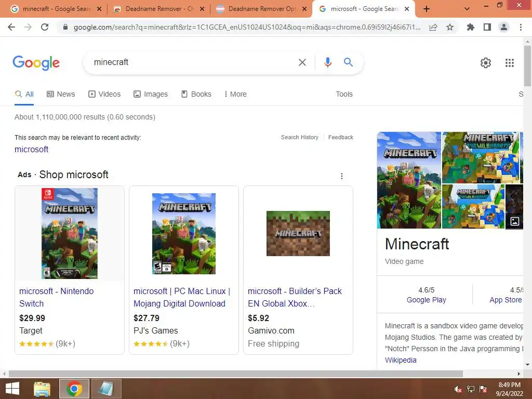Click the Feedback link

tap(341, 137)
